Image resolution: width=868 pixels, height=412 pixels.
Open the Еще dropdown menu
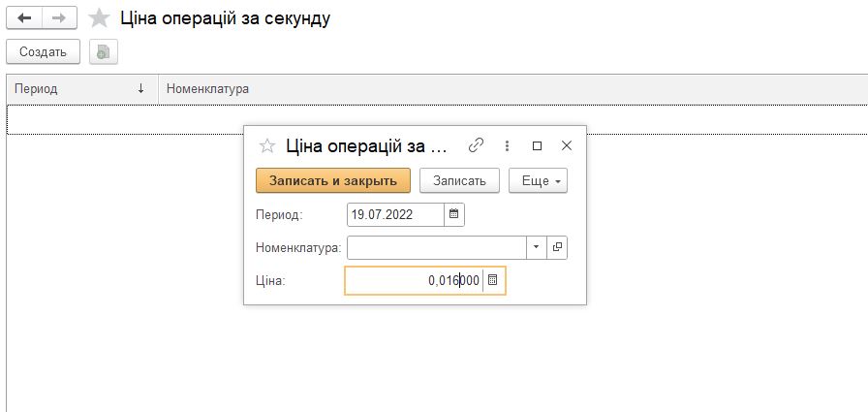pos(538,180)
